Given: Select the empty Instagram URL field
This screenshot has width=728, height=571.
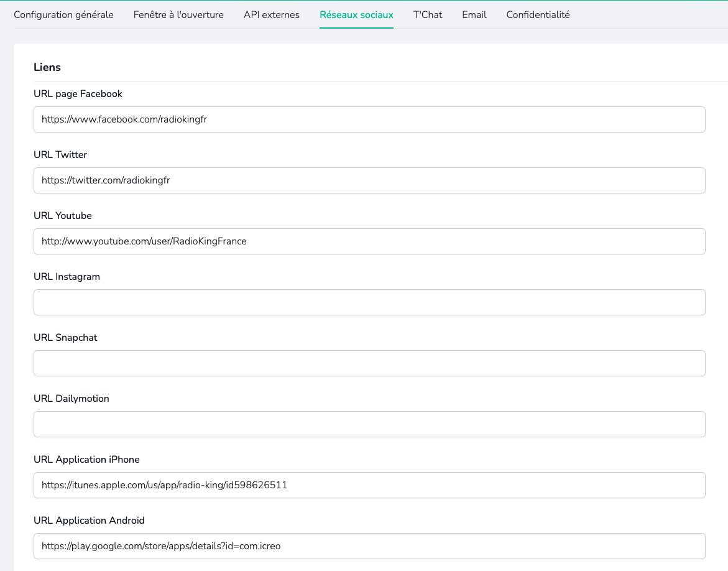Looking at the screenshot, I should pyautogui.click(x=369, y=302).
